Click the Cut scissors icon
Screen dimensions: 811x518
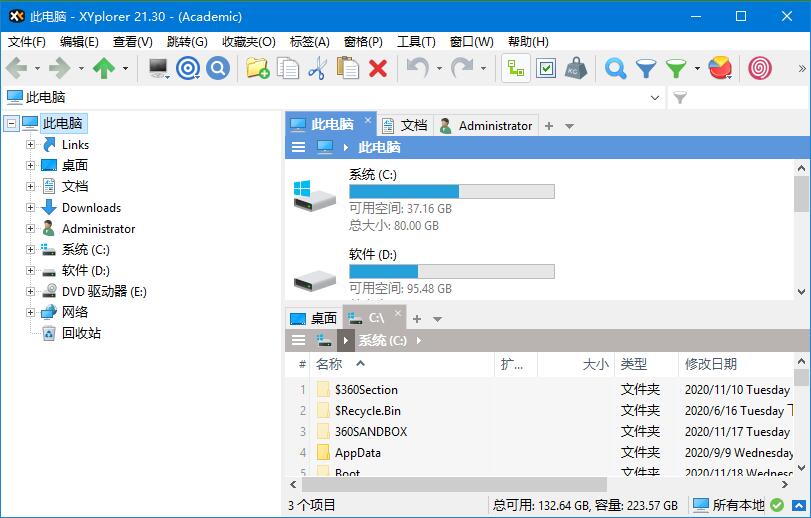(318, 68)
